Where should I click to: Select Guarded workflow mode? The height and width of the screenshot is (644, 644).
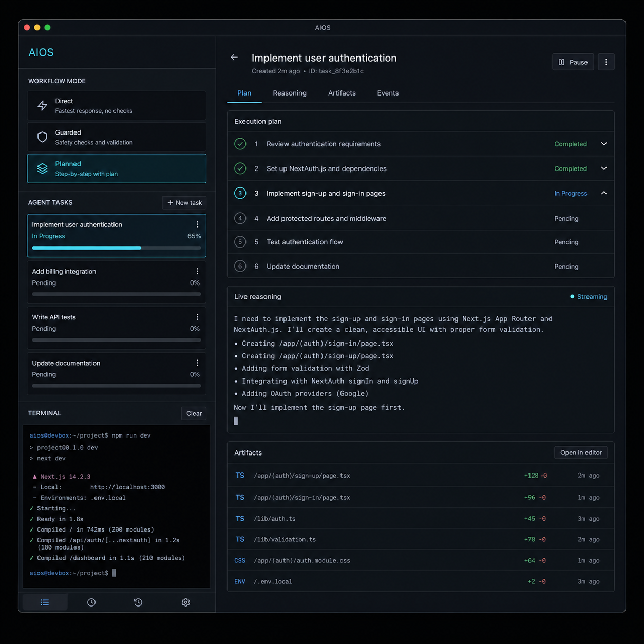[x=117, y=137]
